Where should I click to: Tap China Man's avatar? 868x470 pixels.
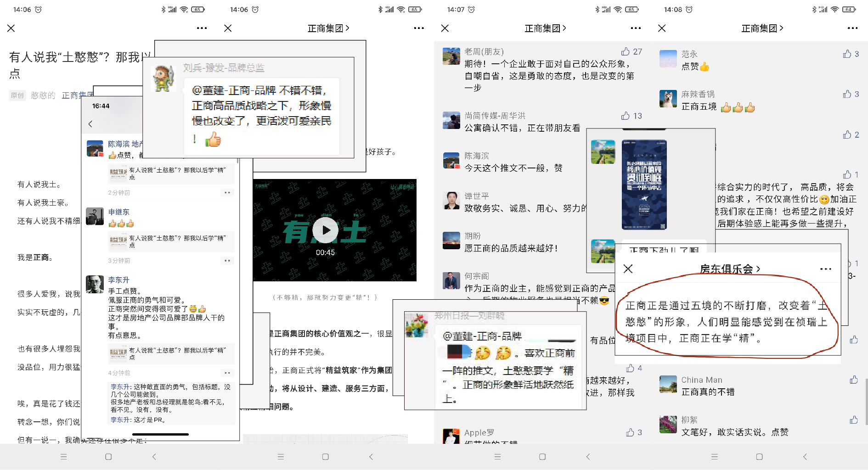[x=668, y=384]
